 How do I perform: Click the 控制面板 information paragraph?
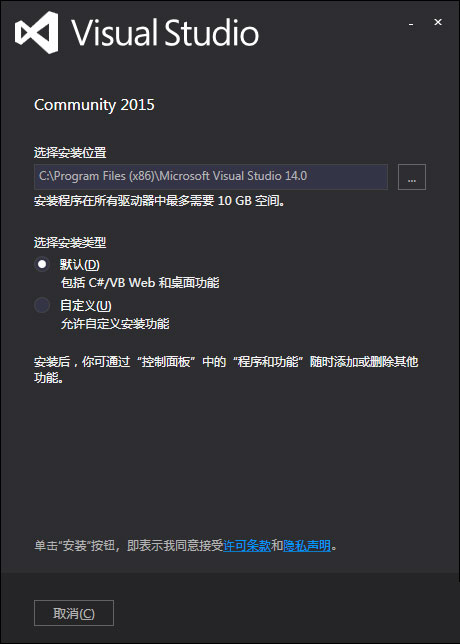(x=226, y=370)
